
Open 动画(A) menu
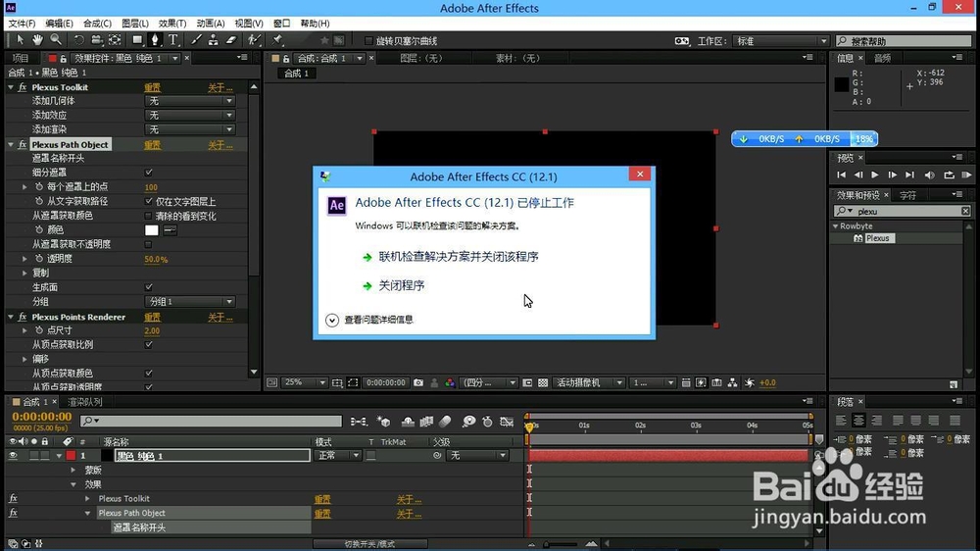(211, 24)
